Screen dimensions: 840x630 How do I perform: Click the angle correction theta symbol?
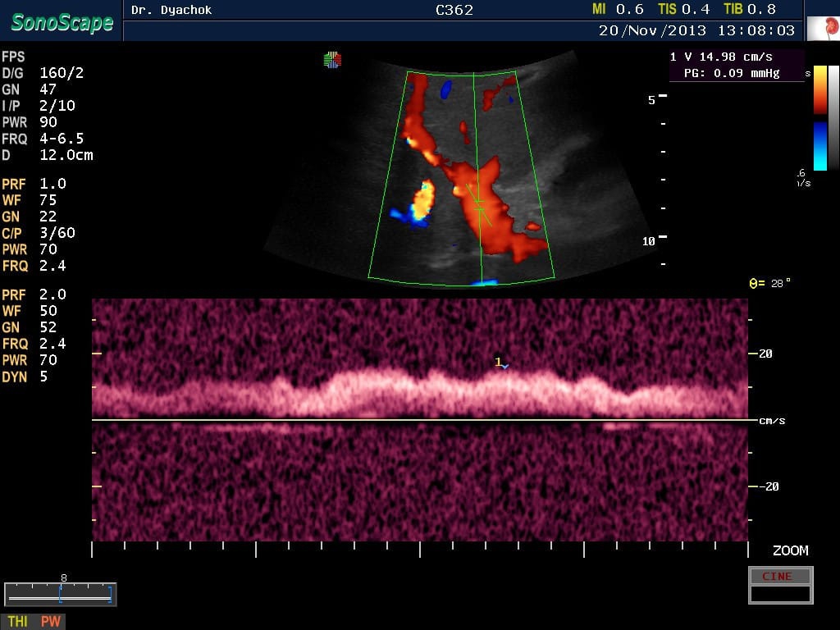tap(756, 283)
